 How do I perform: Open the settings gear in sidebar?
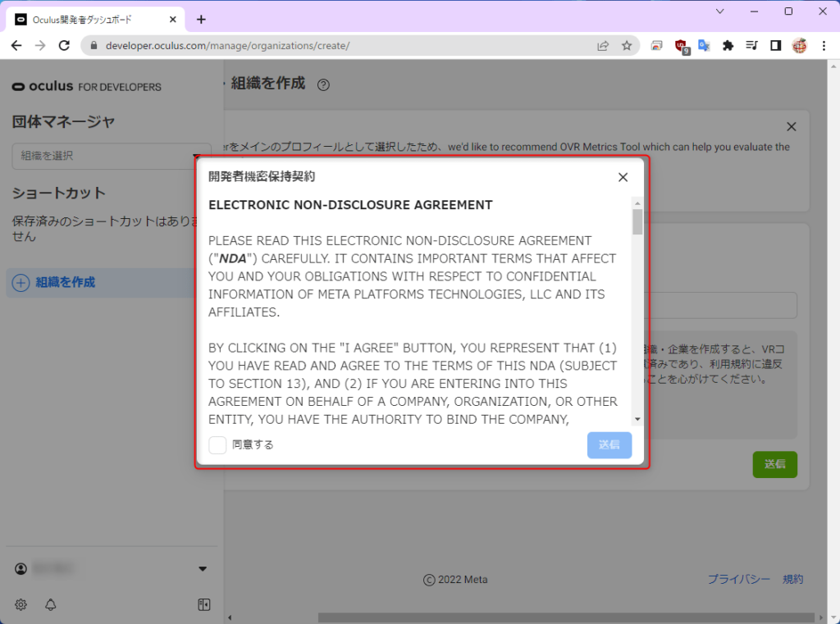(x=21, y=604)
